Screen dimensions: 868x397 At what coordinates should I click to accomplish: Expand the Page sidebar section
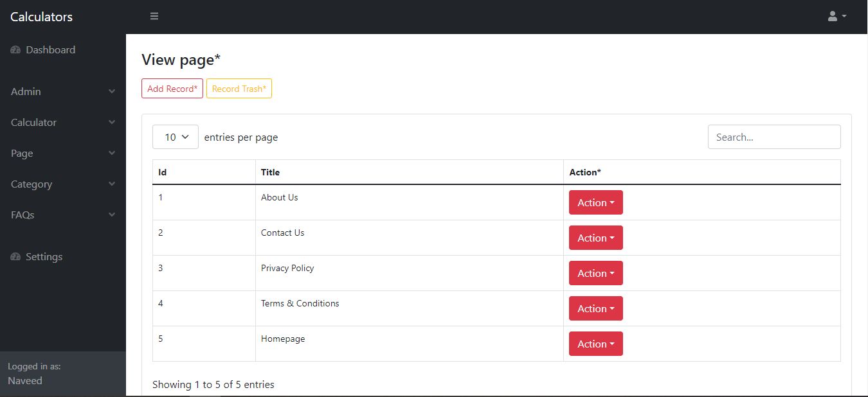click(63, 154)
